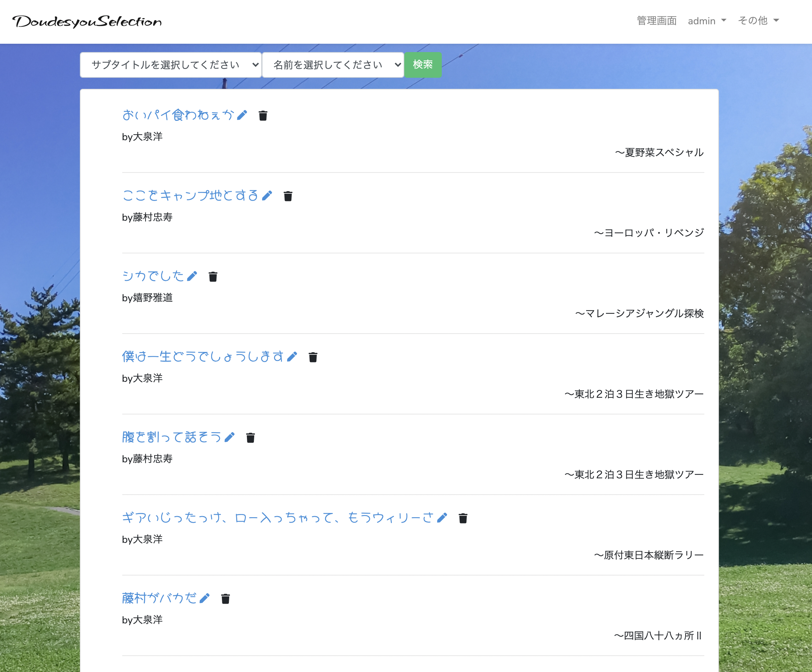
Task: Expand the admin user menu
Action: (707, 21)
